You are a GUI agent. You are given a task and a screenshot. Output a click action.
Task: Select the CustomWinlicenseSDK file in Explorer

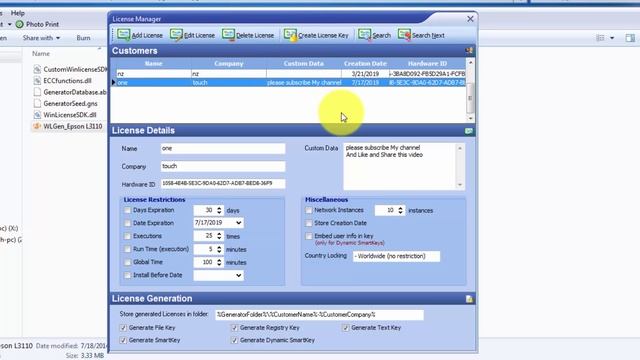click(x=70, y=69)
